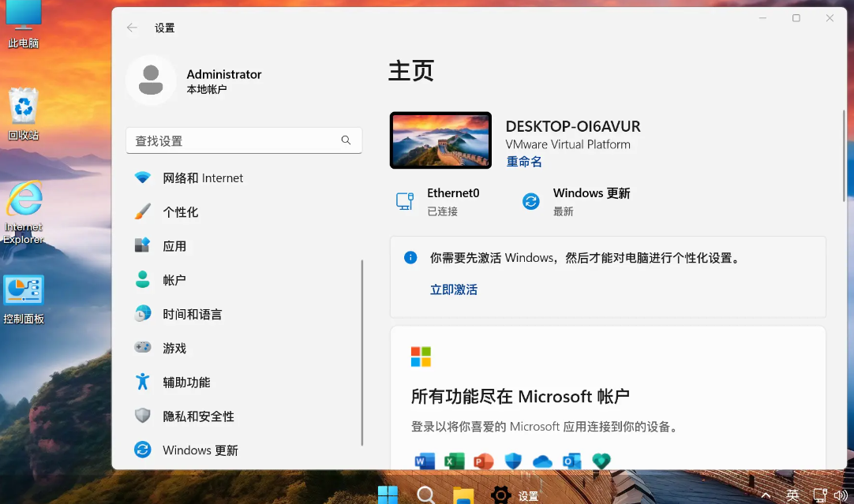Image resolution: width=854 pixels, height=504 pixels.
Task: Click the 所有功能尽在 Microsoft 帐户 heading
Action: coord(520,396)
